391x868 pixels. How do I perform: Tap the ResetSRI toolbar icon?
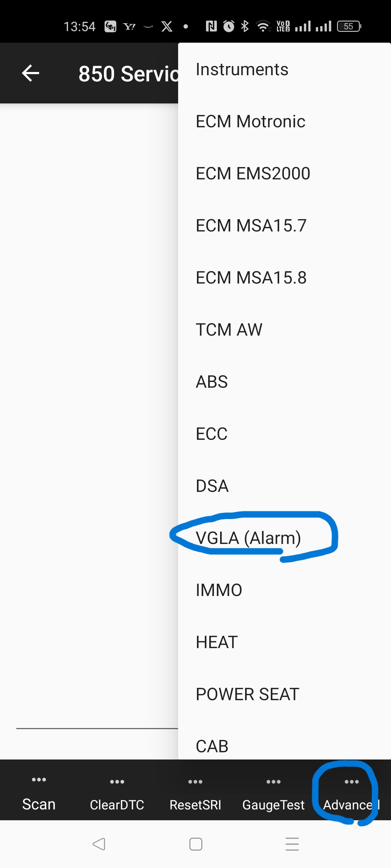tap(195, 782)
